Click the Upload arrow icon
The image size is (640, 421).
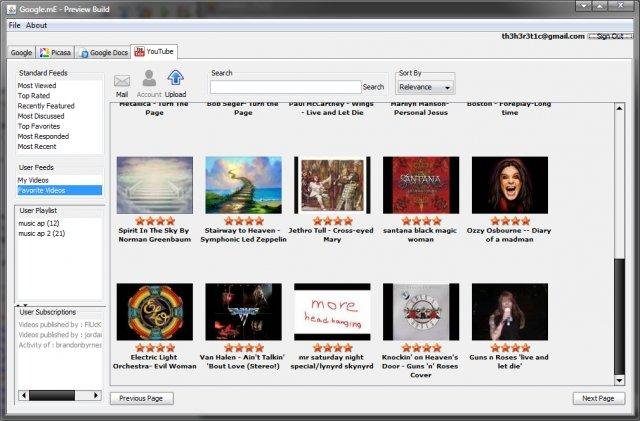[x=176, y=78]
